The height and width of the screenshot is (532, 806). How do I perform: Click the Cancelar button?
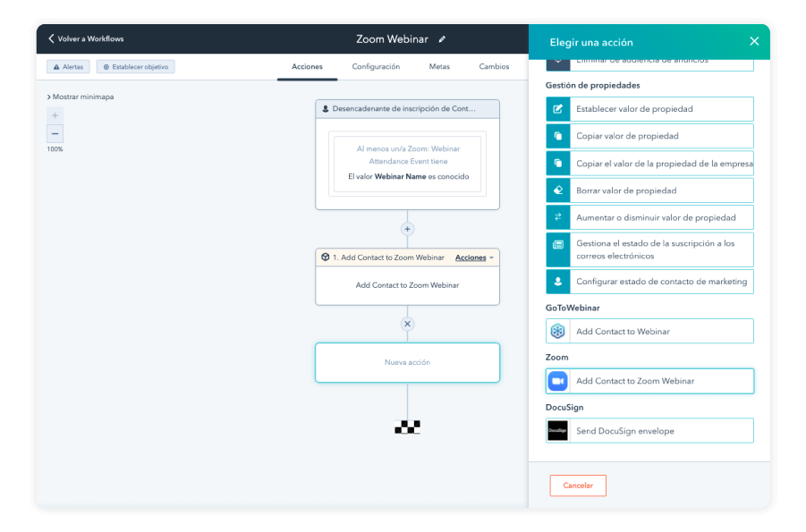[x=578, y=486]
